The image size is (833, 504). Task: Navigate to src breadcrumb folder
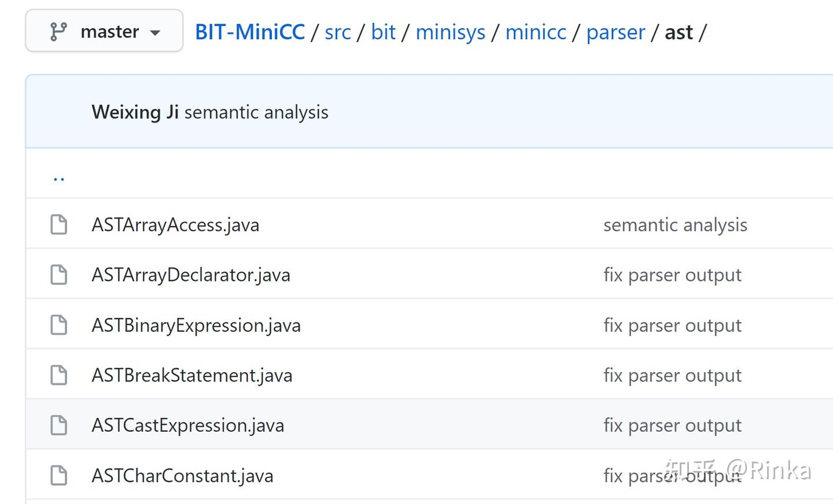[x=338, y=32]
